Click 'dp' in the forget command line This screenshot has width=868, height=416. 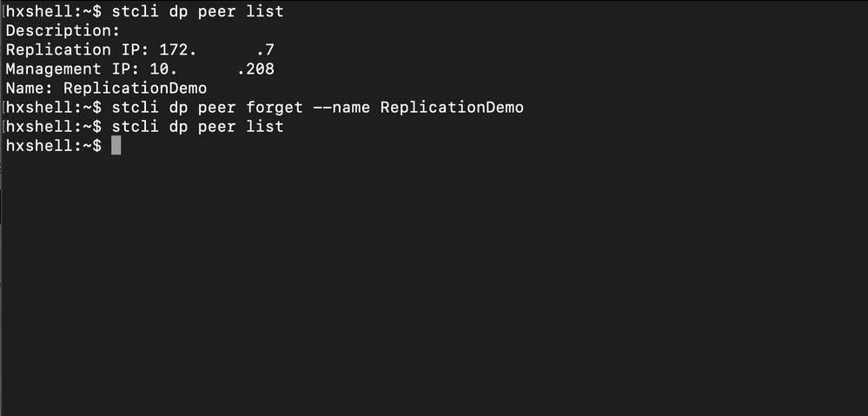pos(178,109)
